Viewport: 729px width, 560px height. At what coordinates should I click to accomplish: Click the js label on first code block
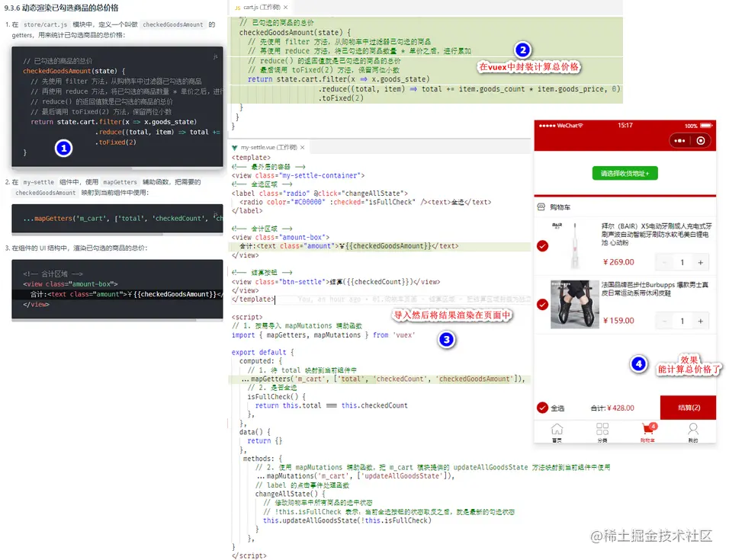[x=215, y=56]
